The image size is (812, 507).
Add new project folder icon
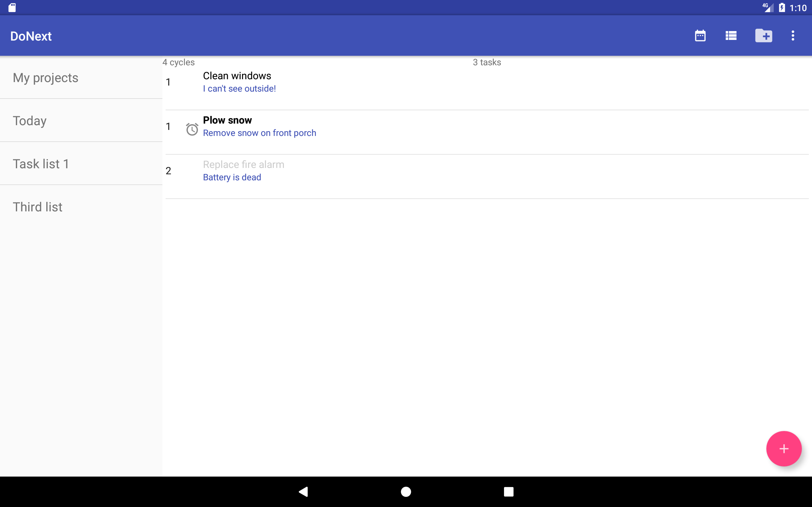coord(763,35)
